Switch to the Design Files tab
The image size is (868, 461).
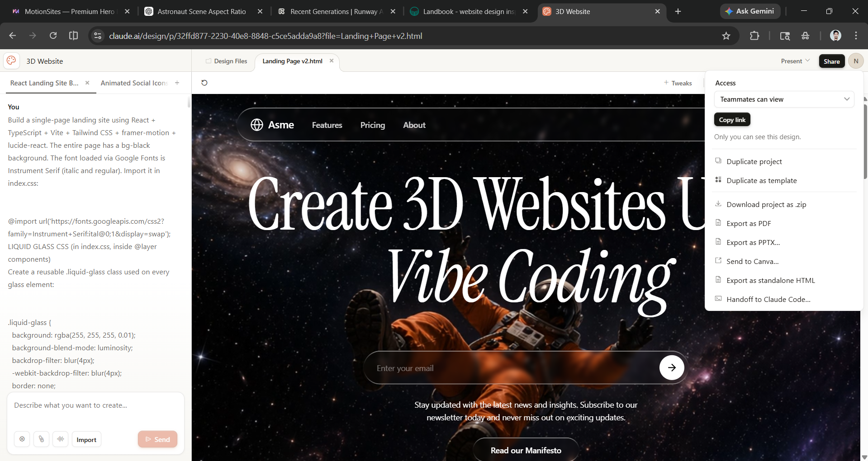(226, 61)
